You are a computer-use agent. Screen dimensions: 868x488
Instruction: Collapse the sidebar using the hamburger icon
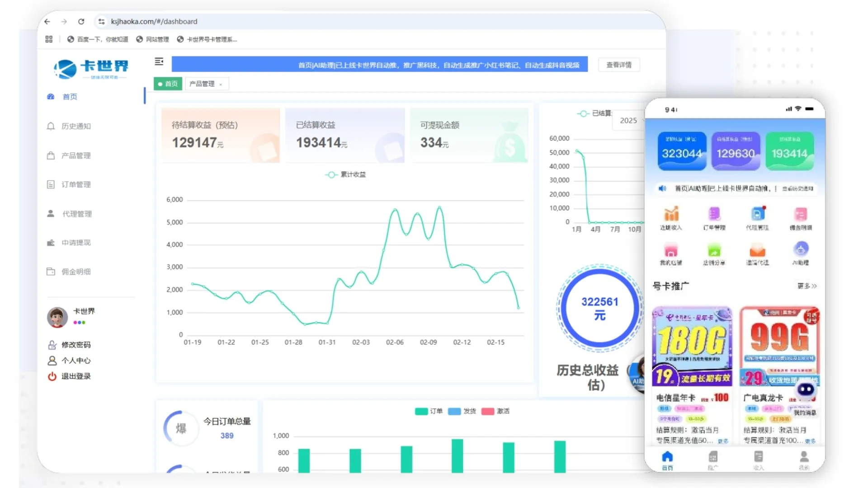click(159, 62)
